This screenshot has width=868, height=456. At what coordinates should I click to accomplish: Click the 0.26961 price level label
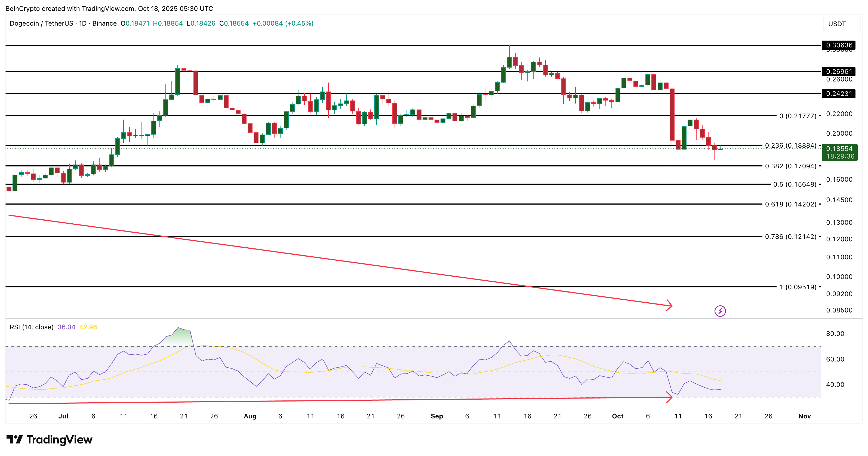pos(839,71)
